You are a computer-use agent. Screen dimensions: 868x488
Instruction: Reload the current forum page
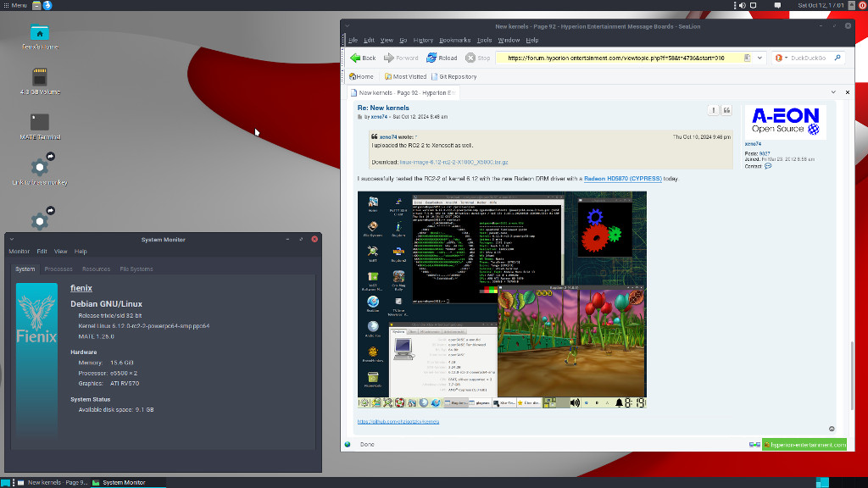441,58
